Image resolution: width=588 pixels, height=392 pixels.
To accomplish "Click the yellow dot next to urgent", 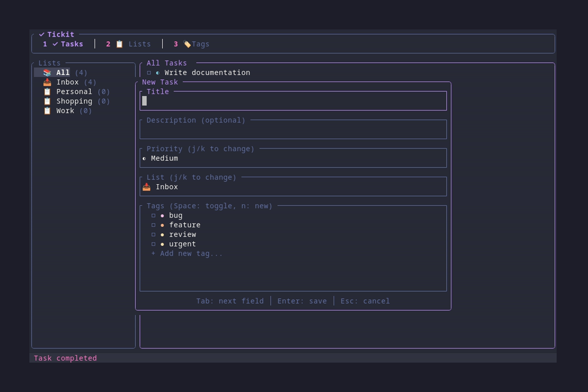I will [x=163, y=244].
